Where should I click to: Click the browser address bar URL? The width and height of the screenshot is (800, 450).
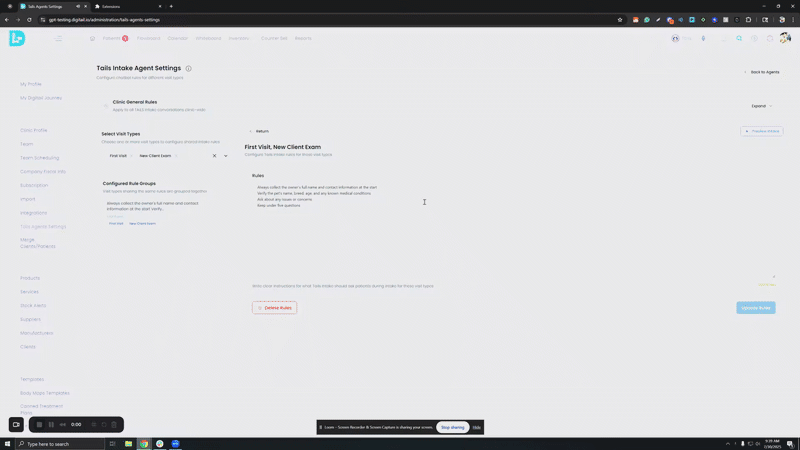[x=105, y=20]
